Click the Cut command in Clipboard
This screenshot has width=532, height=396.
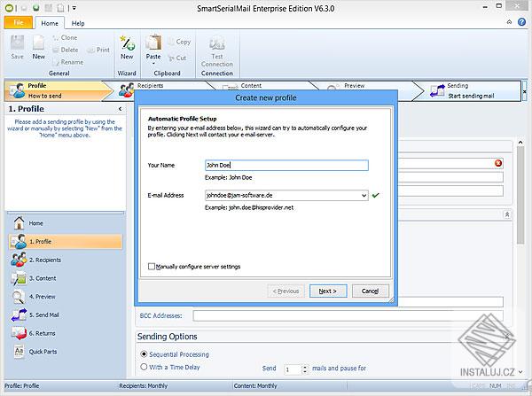[x=177, y=58]
